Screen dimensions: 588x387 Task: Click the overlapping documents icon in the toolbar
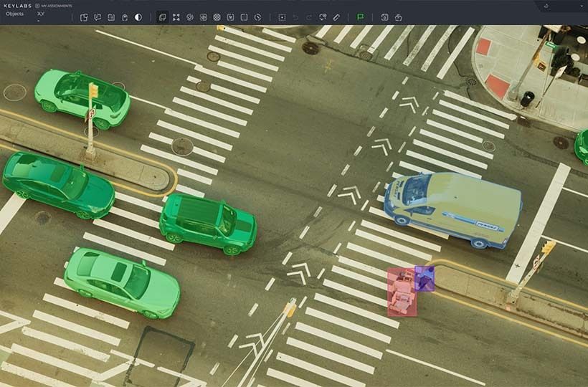click(x=84, y=17)
